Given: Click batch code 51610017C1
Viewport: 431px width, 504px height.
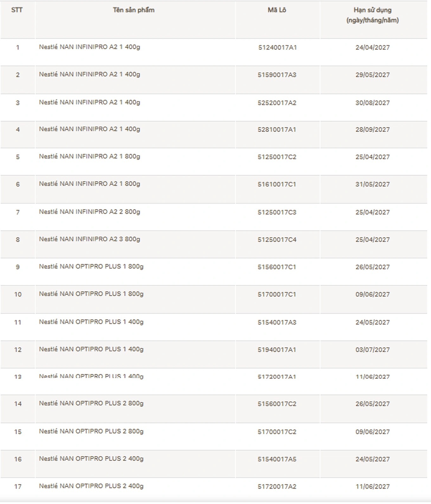Looking at the screenshot, I should pos(277,184).
